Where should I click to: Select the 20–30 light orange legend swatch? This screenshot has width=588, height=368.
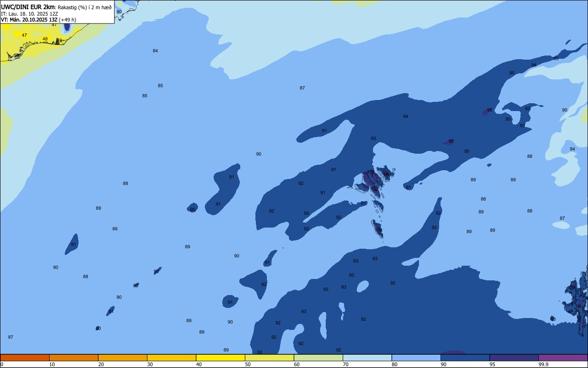123,357
